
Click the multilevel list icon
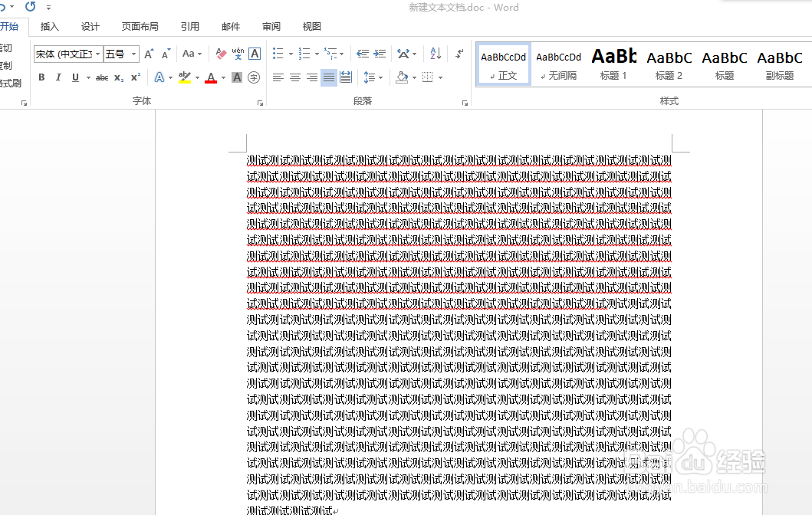[x=330, y=54]
